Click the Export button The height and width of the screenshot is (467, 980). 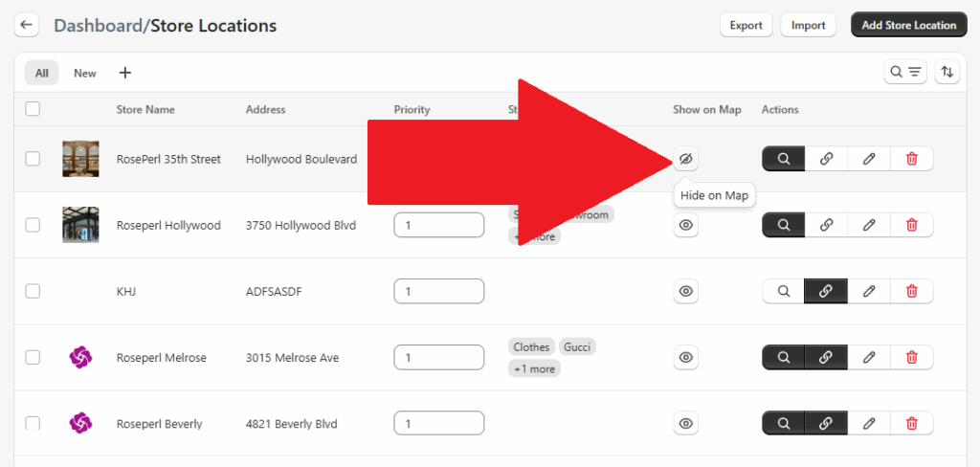(x=746, y=25)
